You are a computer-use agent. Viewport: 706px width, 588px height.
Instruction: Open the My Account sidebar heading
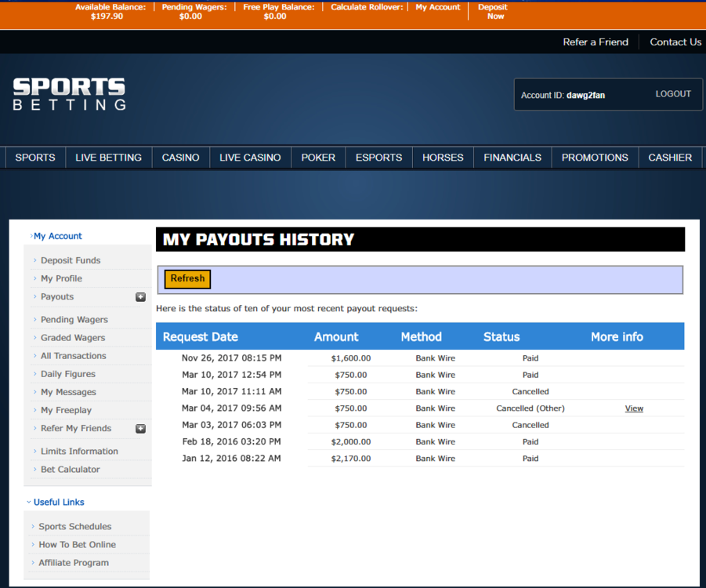56,236
